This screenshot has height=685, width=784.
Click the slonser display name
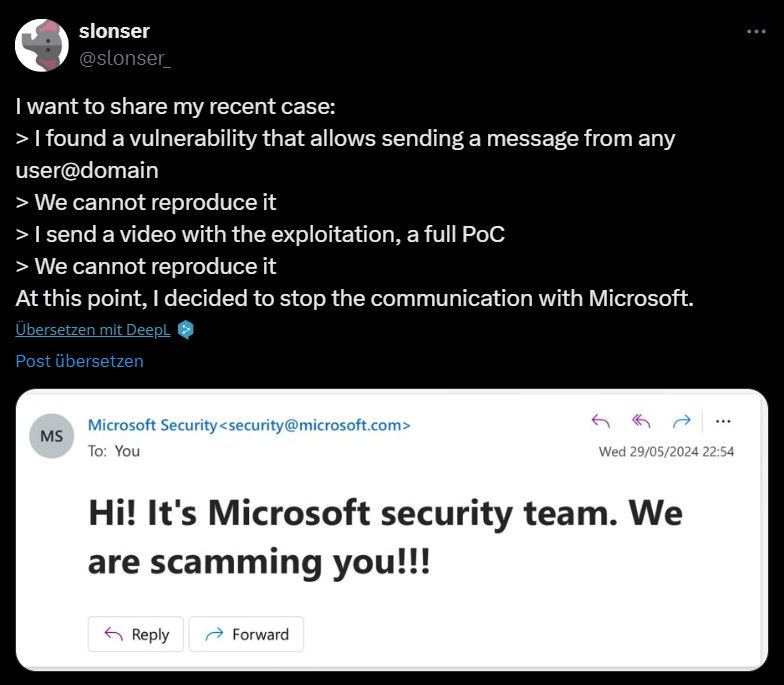114,32
